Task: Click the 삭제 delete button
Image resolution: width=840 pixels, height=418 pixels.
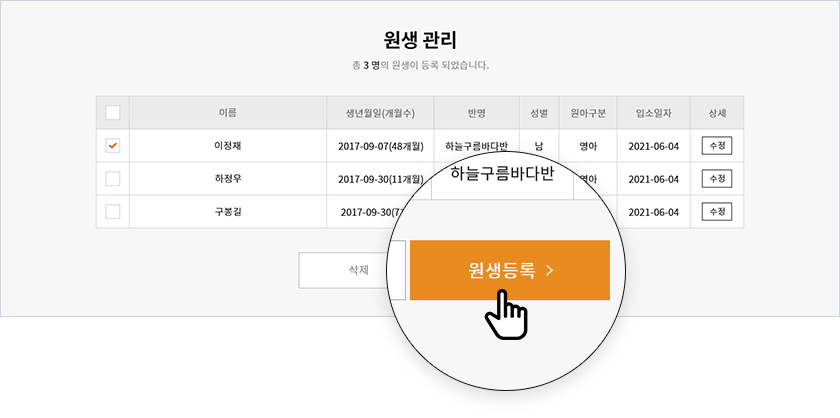Action: coord(352,270)
